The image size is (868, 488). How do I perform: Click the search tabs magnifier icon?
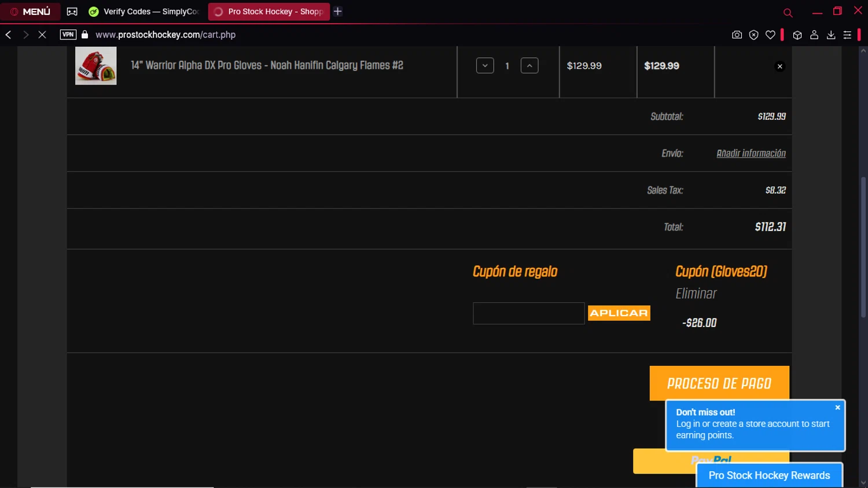[788, 12]
